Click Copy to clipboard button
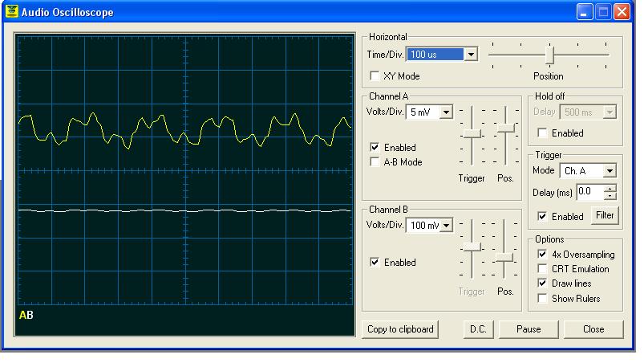The width and height of the screenshot is (644, 363). pos(400,329)
